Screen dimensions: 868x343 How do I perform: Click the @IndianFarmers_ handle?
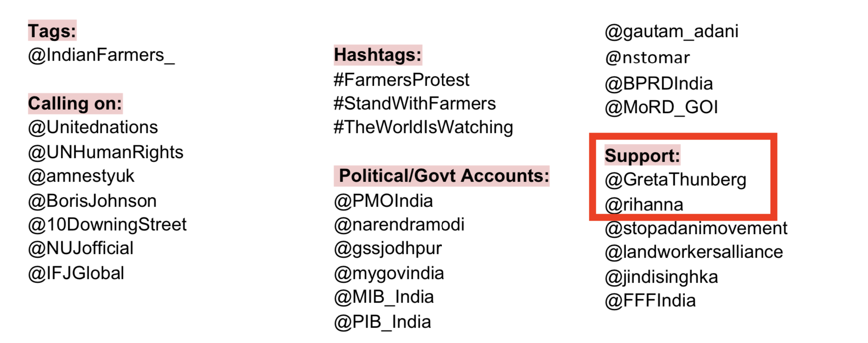[101, 56]
